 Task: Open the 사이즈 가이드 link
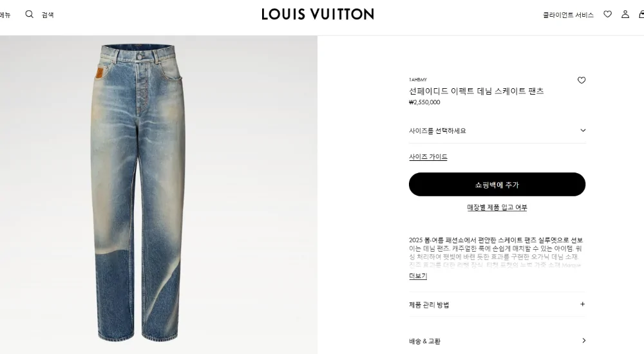click(428, 157)
